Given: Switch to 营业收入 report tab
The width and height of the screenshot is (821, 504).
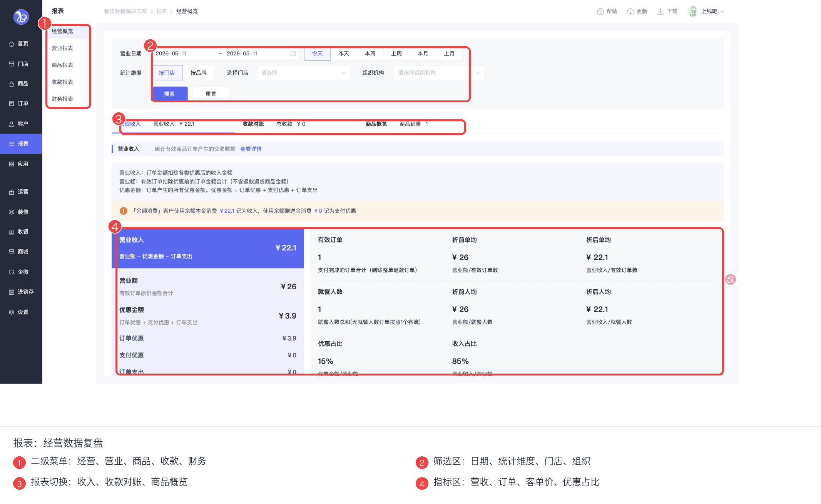Looking at the screenshot, I should click(x=130, y=124).
